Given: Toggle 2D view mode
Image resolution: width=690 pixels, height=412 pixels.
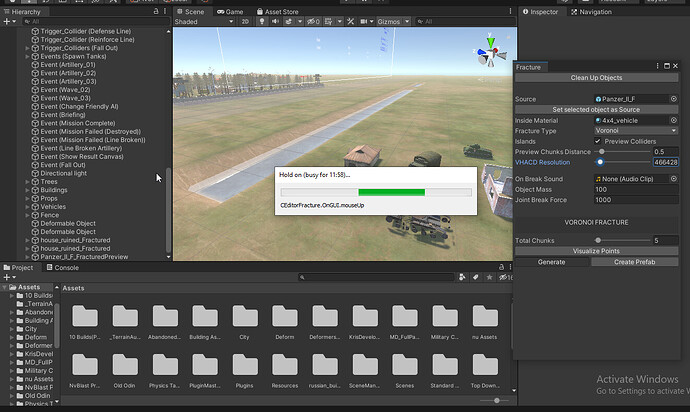Looking at the screenshot, I should click(x=245, y=22).
